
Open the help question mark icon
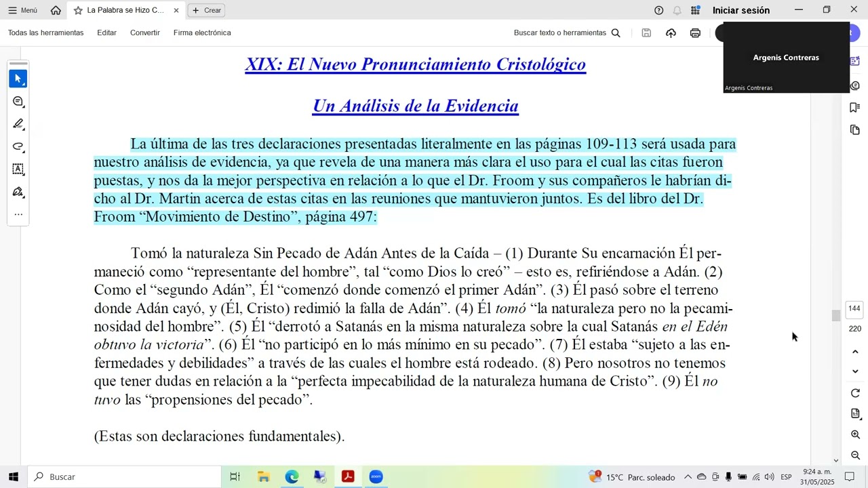(658, 10)
